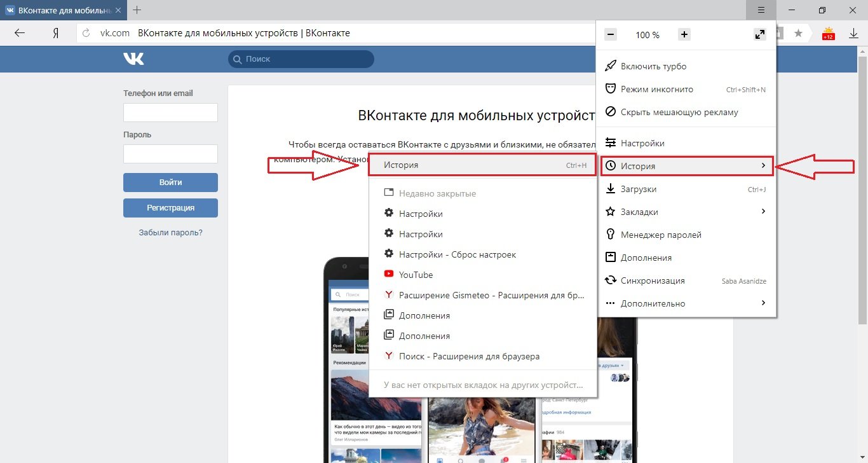Click the blocked circle icon of Скрыть рекламу
This screenshot has width=868, height=463.
pos(611,112)
